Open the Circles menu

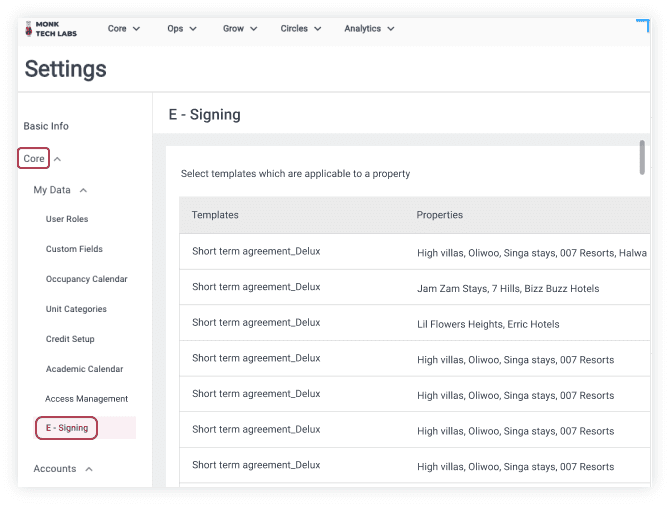pos(301,29)
